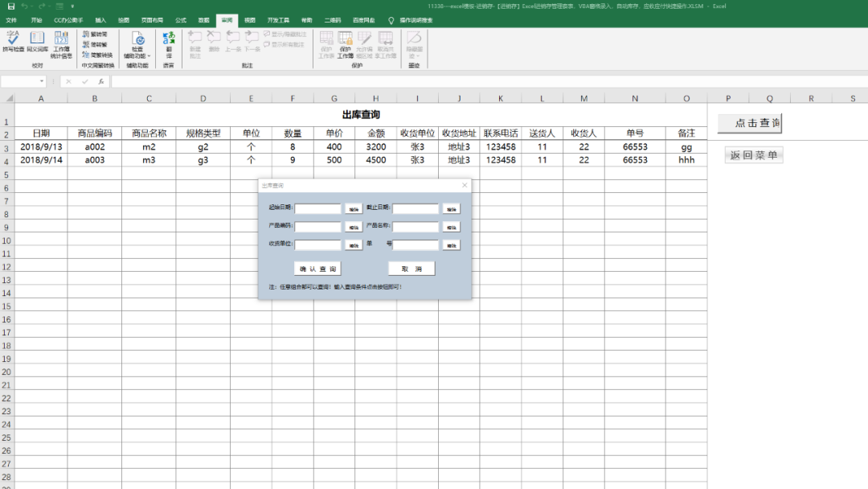Click the 简繁转换 conversion option
The image size is (868, 489).
97,55
